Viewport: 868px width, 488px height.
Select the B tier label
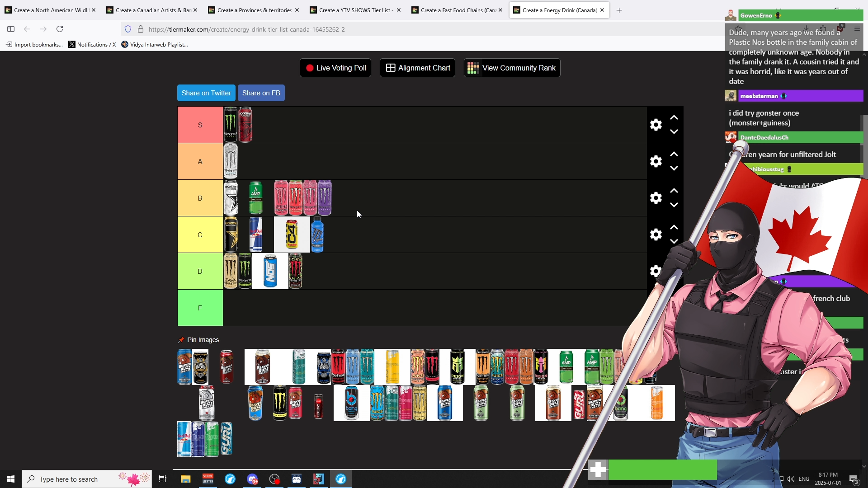pos(200,198)
